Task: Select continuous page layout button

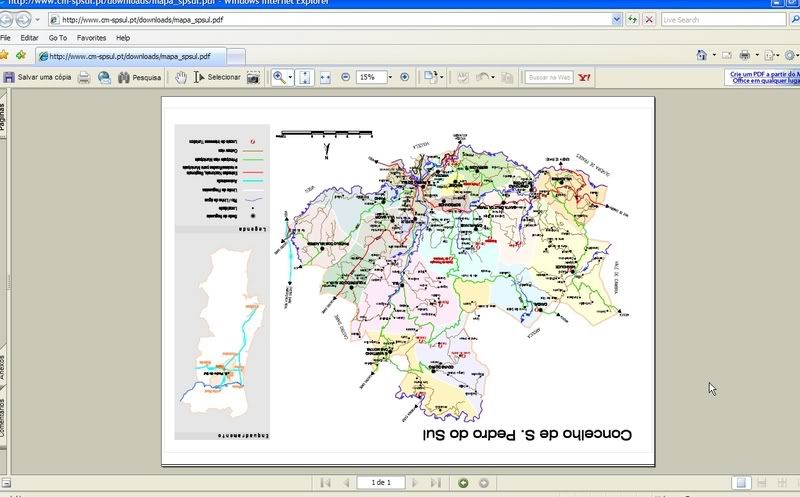Action: pyautogui.click(x=762, y=483)
